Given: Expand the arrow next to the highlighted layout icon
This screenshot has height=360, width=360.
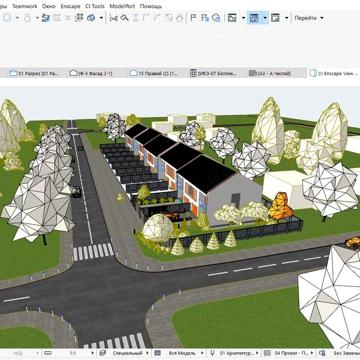Looking at the screenshot, I should 265,18.
